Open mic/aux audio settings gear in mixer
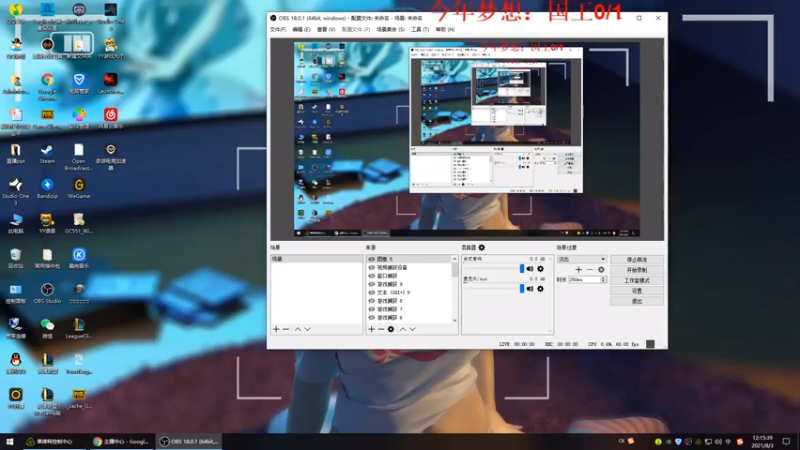This screenshot has width=800, height=450. tap(540, 289)
